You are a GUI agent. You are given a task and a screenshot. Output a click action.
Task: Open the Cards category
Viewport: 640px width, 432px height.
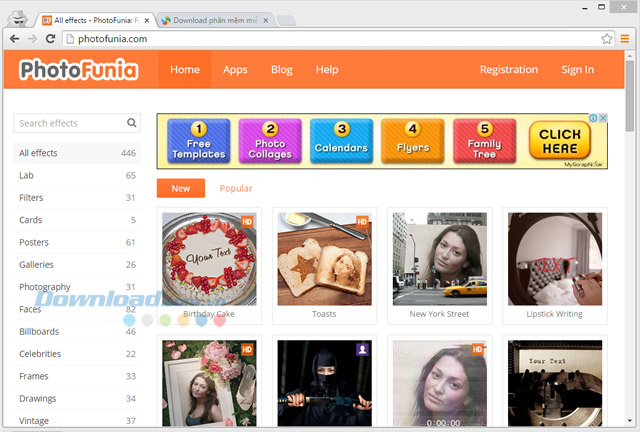(77, 220)
